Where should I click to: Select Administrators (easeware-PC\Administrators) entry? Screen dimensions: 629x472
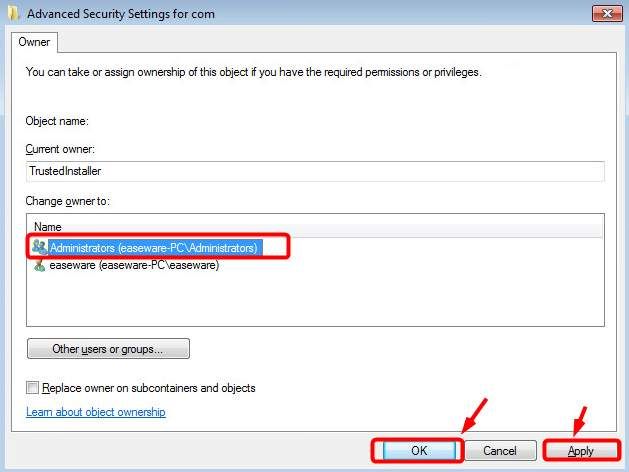click(153, 246)
